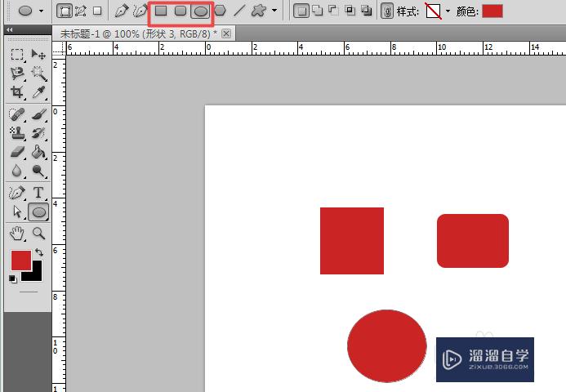The image size is (566, 392).
Task: Switch to Paths drawing mode
Action: point(81,11)
